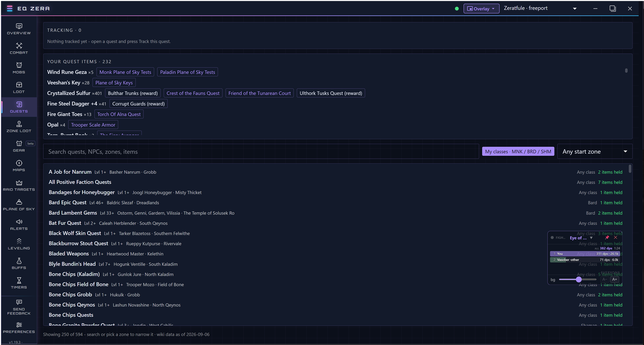Adjust the overlay bg opacity slider
Screen dimensions: 644x345
(578, 279)
